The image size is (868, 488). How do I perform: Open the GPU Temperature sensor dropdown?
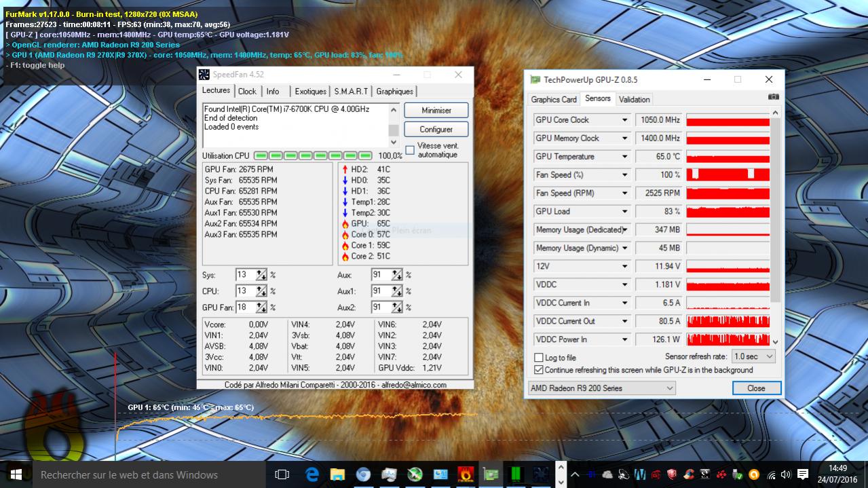(624, 157)
